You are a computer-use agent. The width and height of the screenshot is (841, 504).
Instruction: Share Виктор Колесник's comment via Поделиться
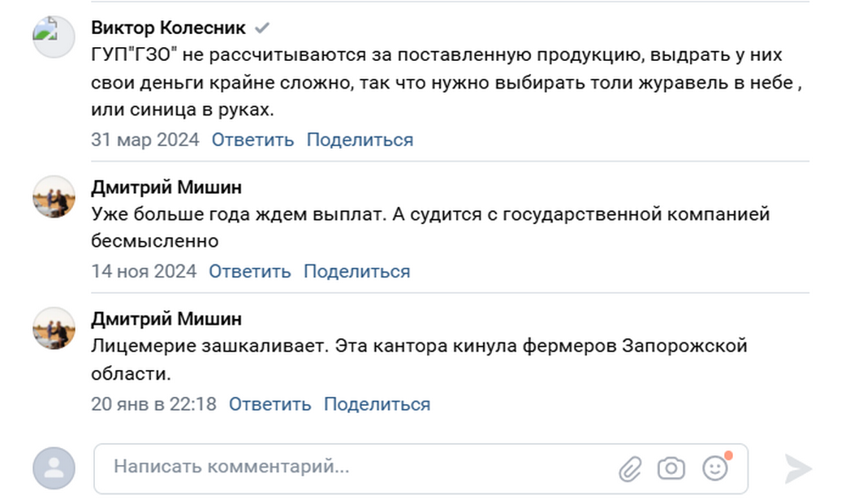pyautogui.click(x=360, y=139)
